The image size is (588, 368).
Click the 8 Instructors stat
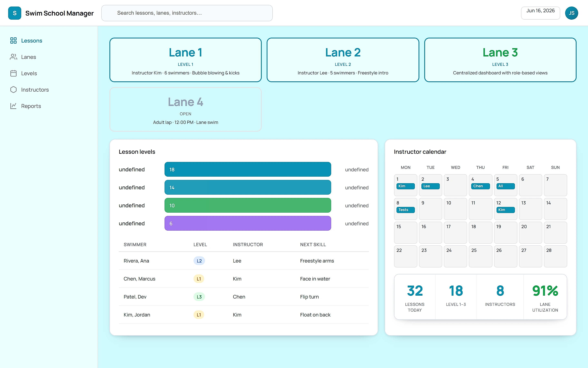click(500, 297)
